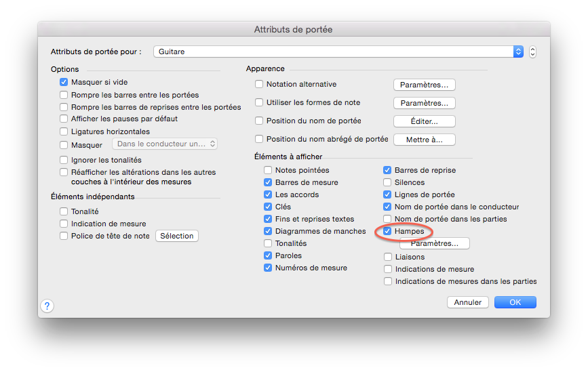Click the staff selector stepper arrows
The width and height of the screenshot is (588, 372).
tap(532, 51)
